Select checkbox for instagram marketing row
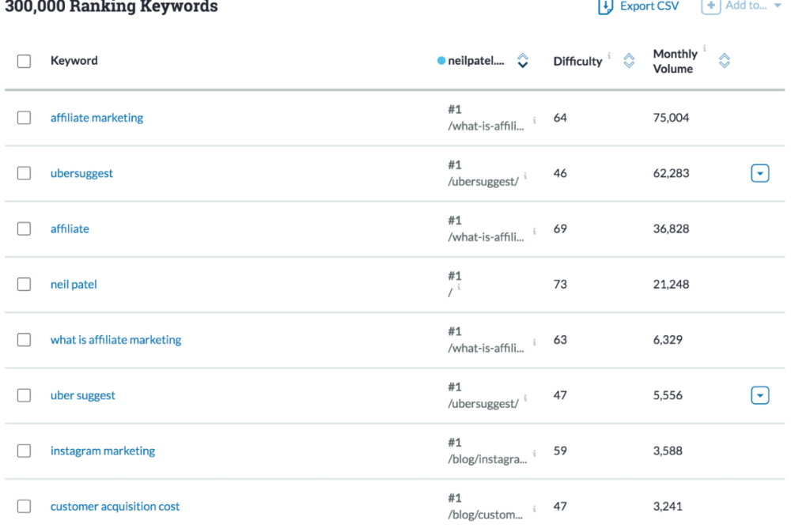The width and height of the screenshot is (810, 532). [x=24, y=451]
